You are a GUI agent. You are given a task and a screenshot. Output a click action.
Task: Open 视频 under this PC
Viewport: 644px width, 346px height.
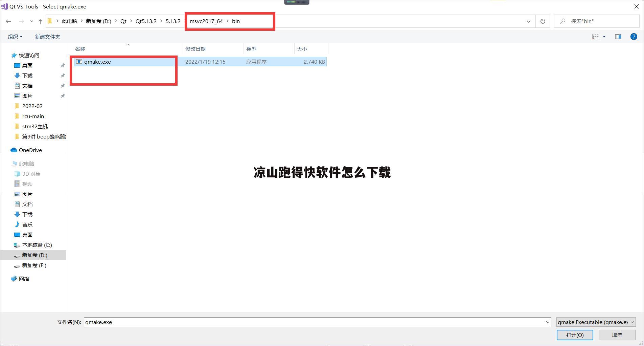click(27, 184)
